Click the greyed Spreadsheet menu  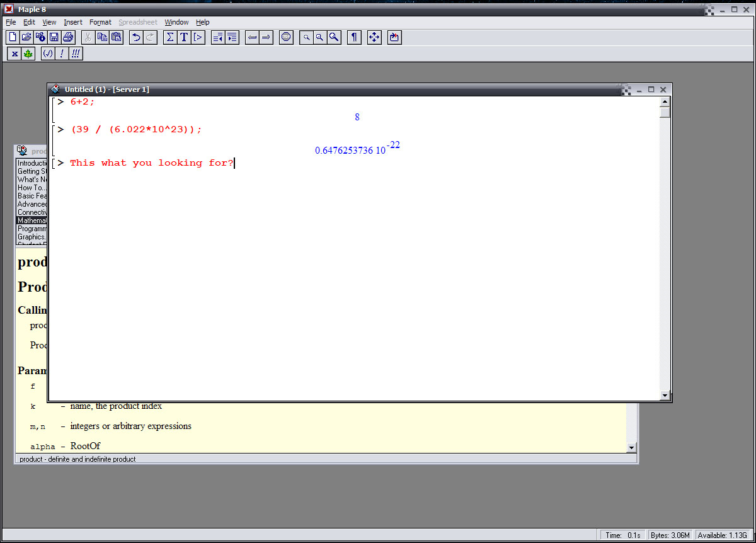click(x=138, y=22)
